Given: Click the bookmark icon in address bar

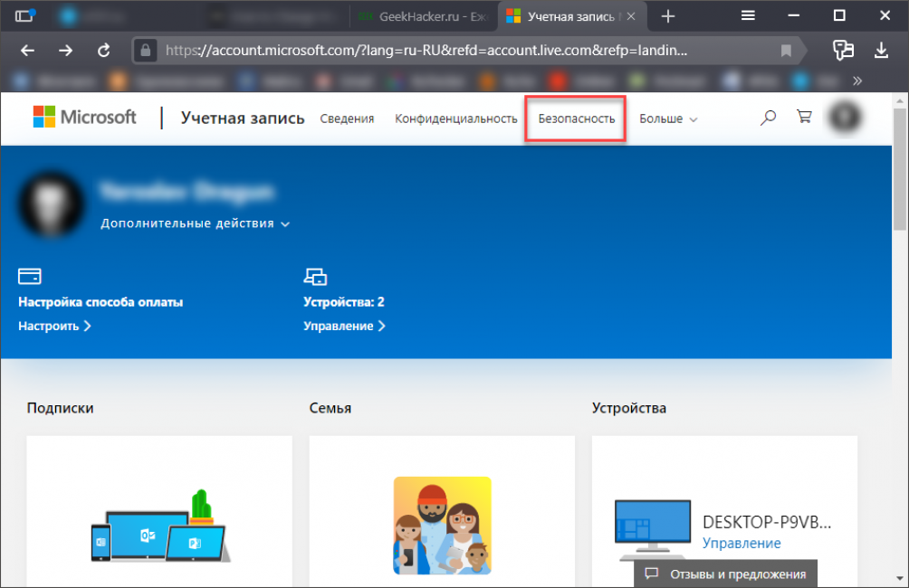Looking at the screenshot, I should [x=786, y=51].
